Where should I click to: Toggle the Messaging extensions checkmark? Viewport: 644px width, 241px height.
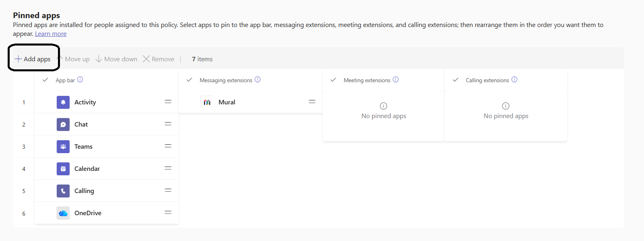click(x=189, y=80)
